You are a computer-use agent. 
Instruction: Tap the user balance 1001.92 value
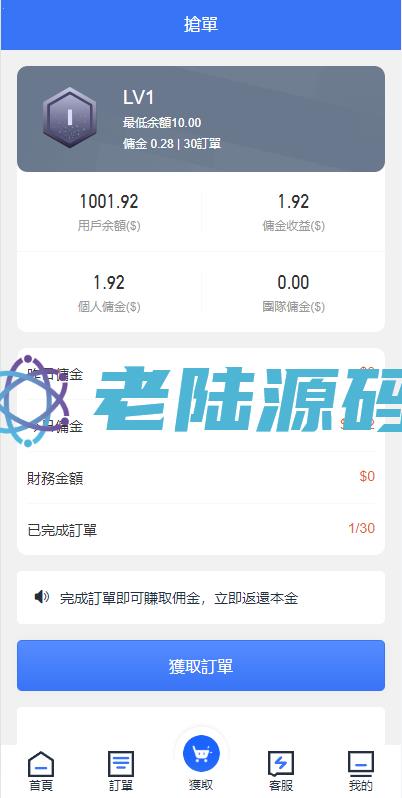tap(109, 202)
